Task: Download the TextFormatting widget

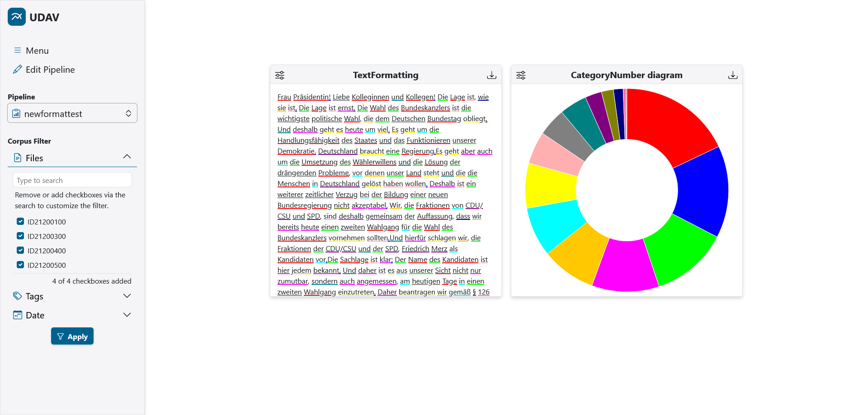Action: coord(491,75)
